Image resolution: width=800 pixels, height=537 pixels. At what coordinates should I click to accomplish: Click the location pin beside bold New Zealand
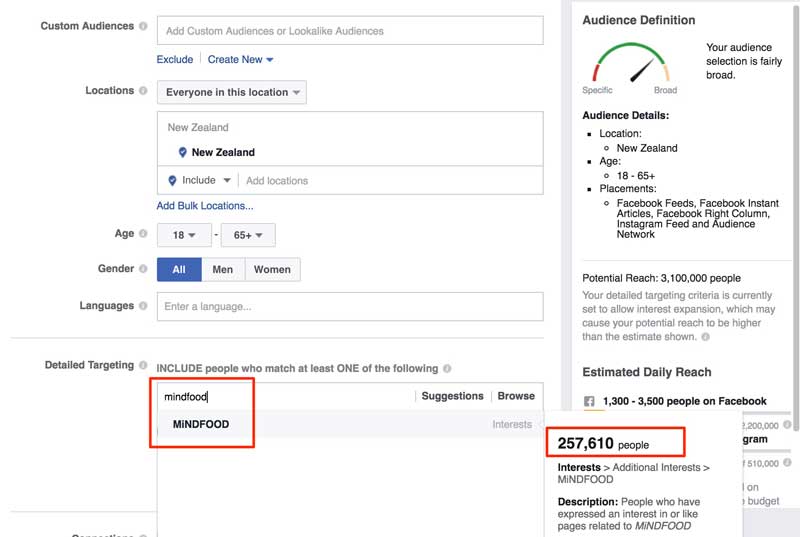[183, 152]
